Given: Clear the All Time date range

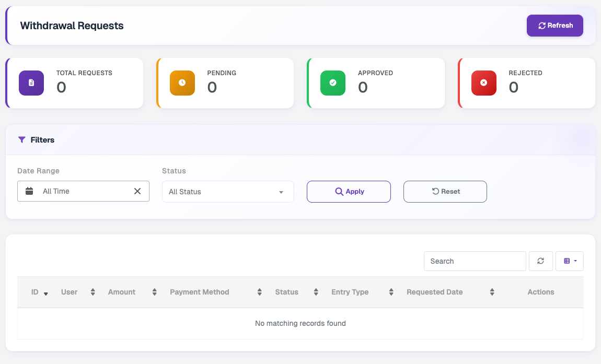Looking at the screenshot, I should click(x=137, y=191).
